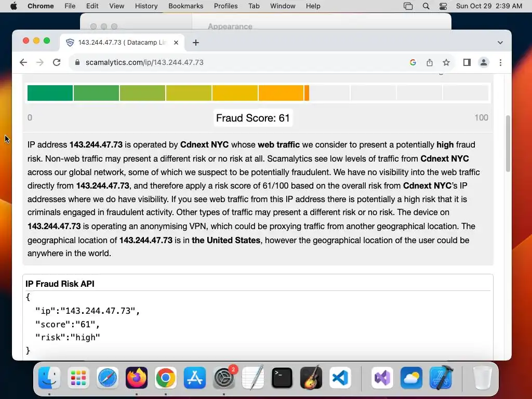Open the Chrome application menu
Viewport: 532px width, 399px height.
41,6
